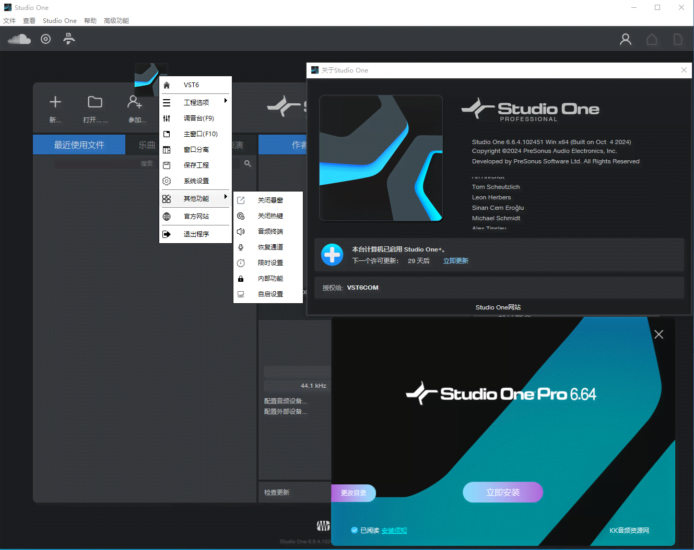Image resolution: width=694 pixels, height=550 pixels.
Task: Click the Studio One artwork in About dialog
Action: 381,158
